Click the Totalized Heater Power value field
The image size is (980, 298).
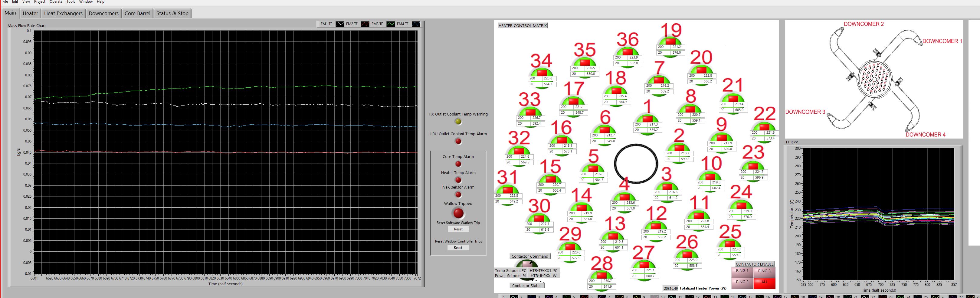click(x=671, y=289)
